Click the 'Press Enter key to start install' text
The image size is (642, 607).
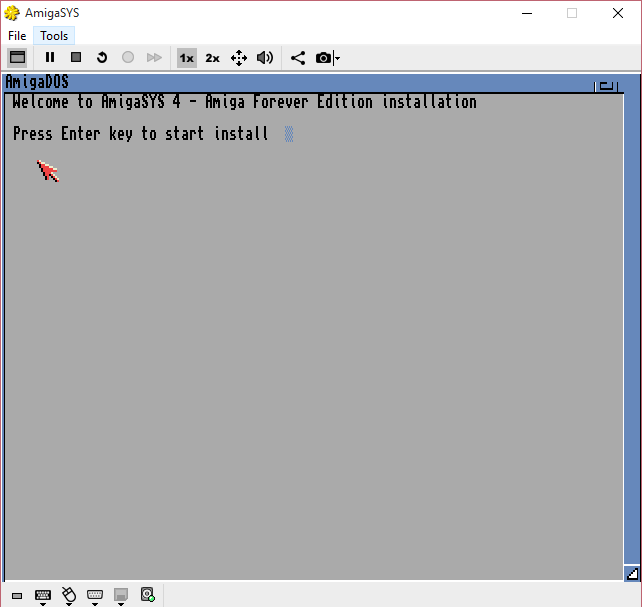(140, 134)
